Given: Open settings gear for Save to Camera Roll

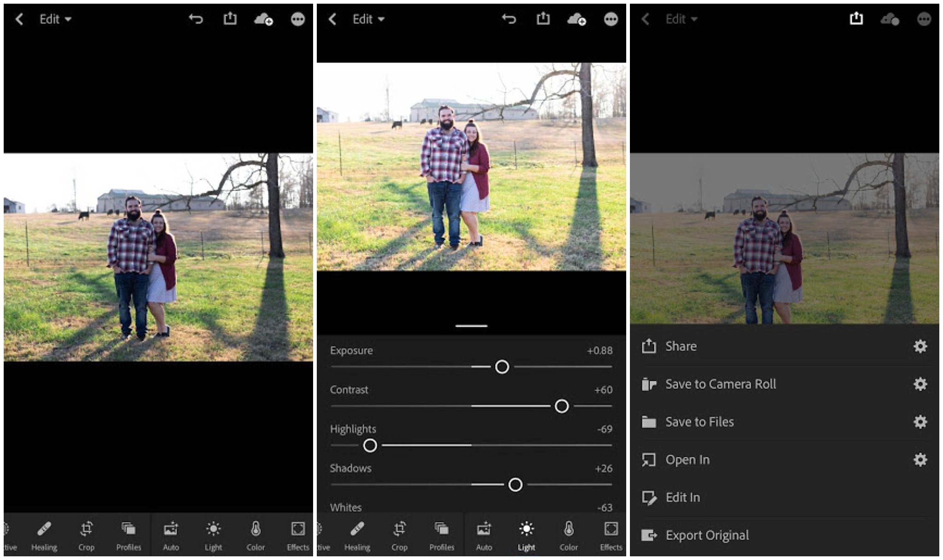Looking at the screenshot, I should (x=920, y=384).
